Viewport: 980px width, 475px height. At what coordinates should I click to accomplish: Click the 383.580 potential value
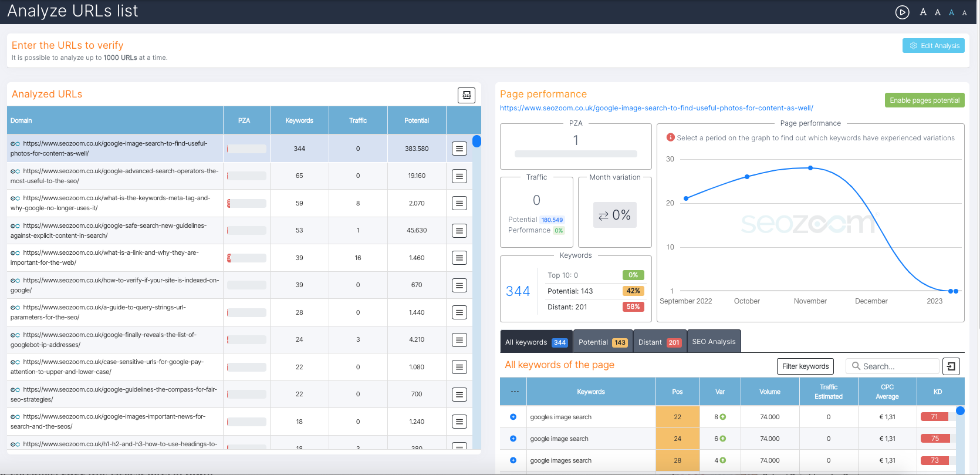(417, 149)
